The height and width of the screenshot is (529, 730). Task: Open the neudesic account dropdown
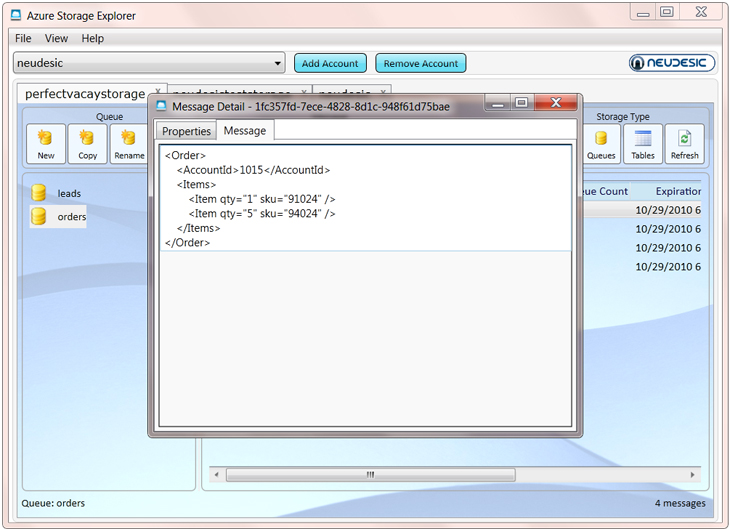tap(149, 63)
